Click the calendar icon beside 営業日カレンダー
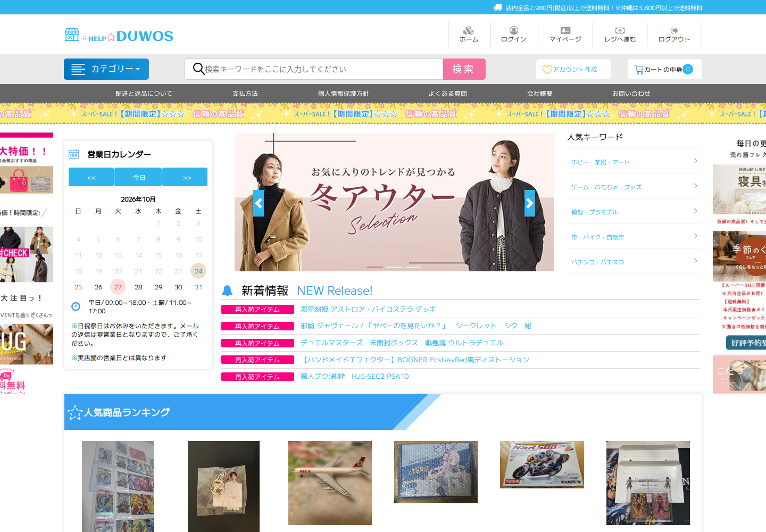 pyautogui.click(x=74, y=154)
